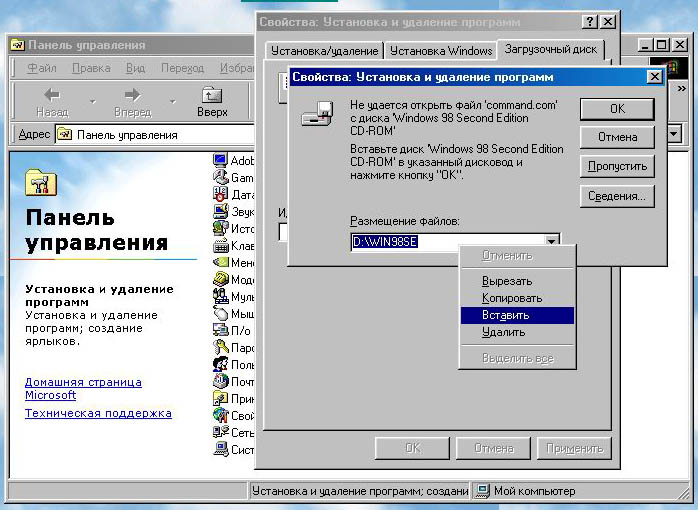698x510 pixels.
Task: Open the Game controllers icon starting 'Gam'
Action: coord(220,177)
